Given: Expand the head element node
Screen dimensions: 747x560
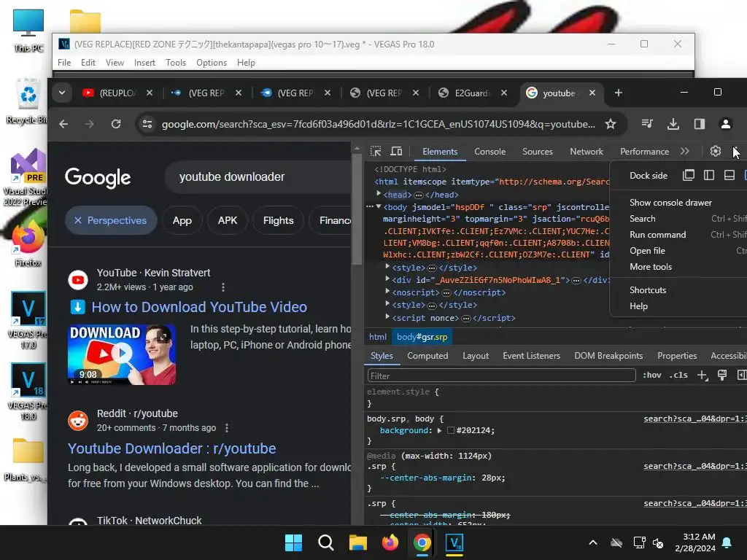Looking at the screenshot, I should pyautogui.click(x=379, y=194).
